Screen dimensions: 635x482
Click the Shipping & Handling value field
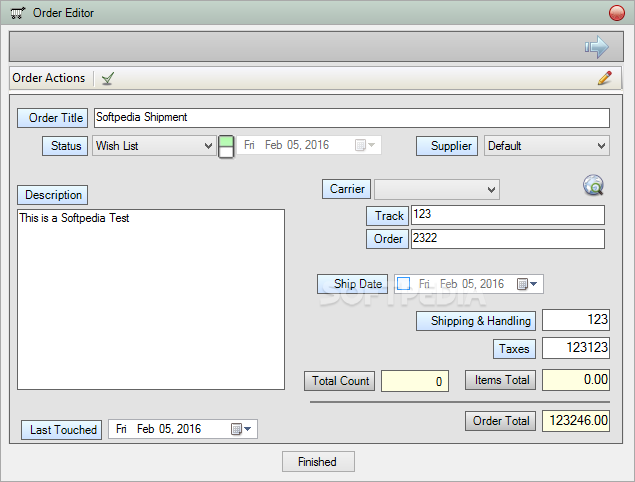coord(576,320)
